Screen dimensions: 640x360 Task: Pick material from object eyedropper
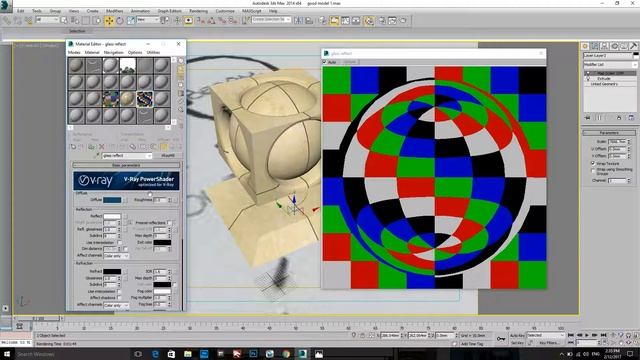[98, 156]
